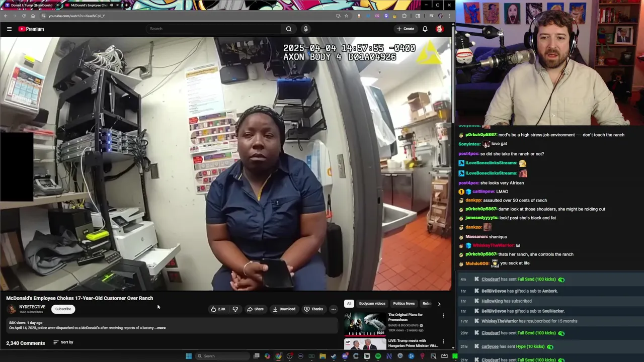Open the Trump Hungarian PM video thumbnail
Image resolution: width=644 pixels, height=362 pixels.
[x=365, y=344]
